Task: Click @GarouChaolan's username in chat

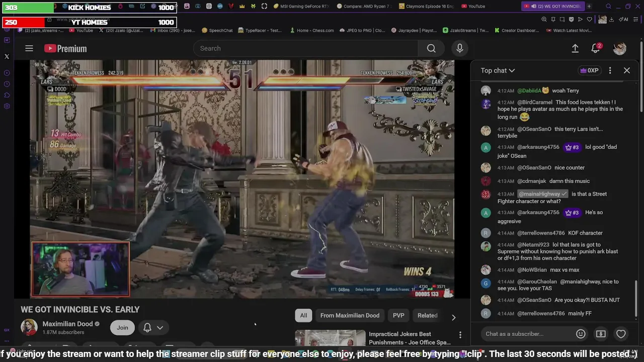Action: point(537,282)
